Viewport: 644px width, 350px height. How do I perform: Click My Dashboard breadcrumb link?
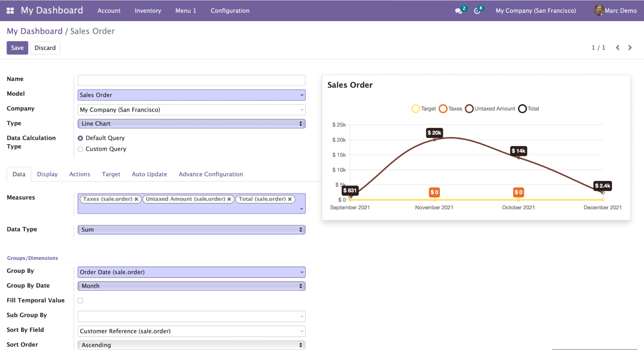pos(34,31)
